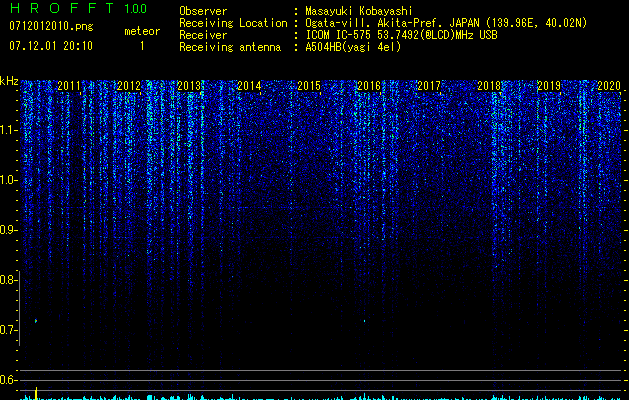Click the 0.6 kHz axis tick
This screenshot has height=400, width=629.
pos(9,380)
